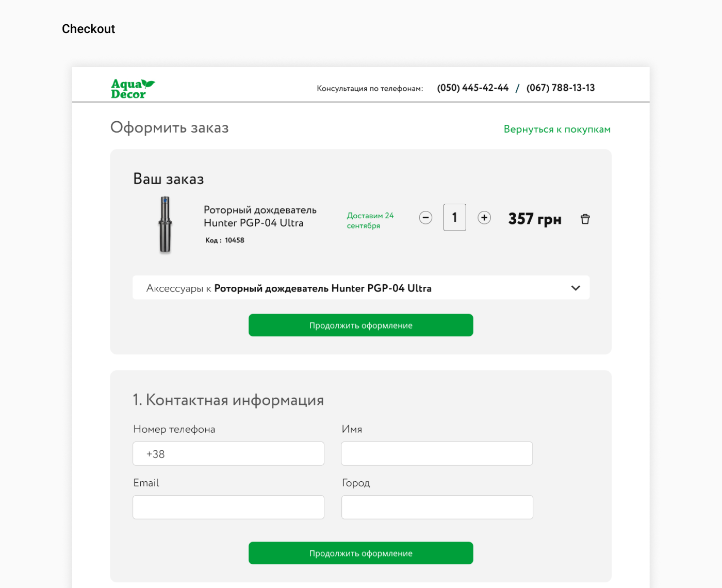
Task: Go back via Вернуться к покупкам
Action: point(557,129)
